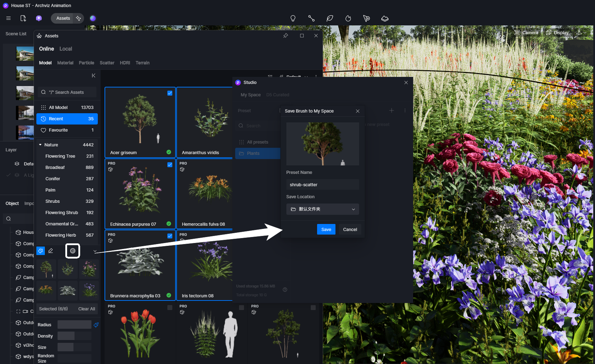Expand the brush panel chevron

coord(95,251)
